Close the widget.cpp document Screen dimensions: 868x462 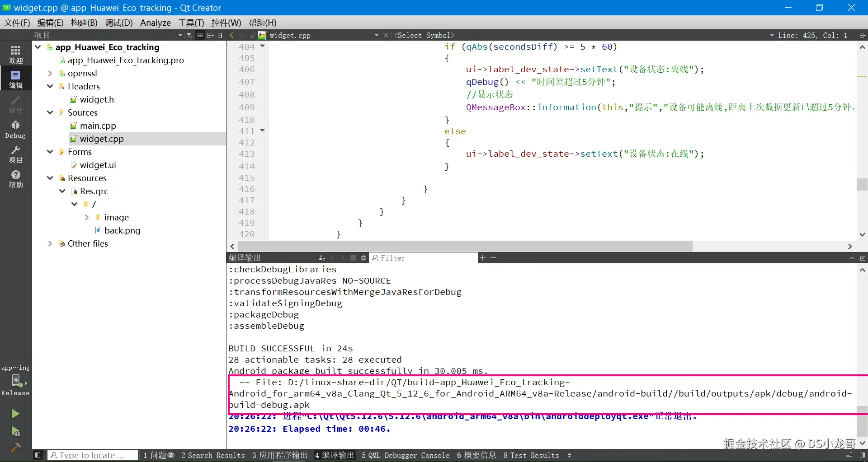[x=386, y=35]
